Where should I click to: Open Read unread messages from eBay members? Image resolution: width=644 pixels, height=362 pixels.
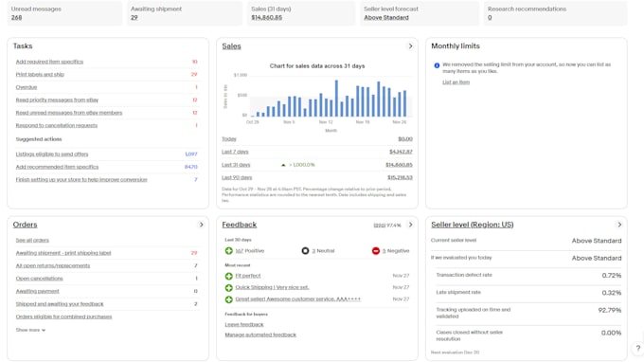(69, 113)
